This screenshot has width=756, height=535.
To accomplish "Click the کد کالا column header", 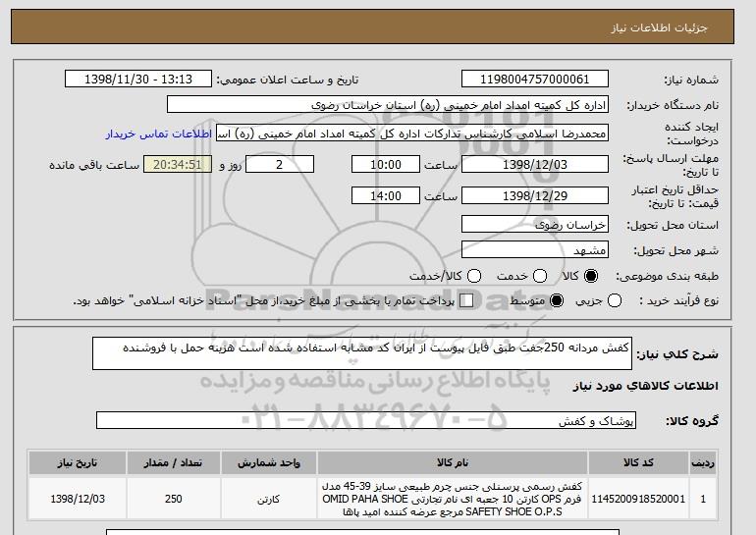I will click(638, 462).
